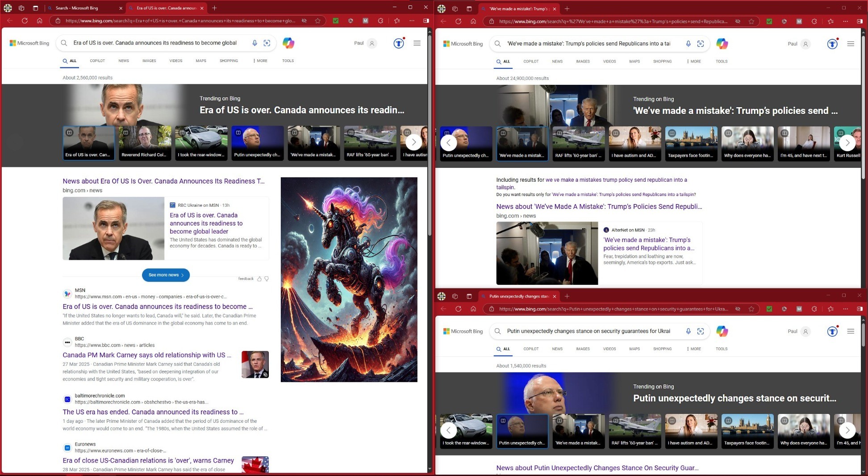Click microphone icon in top-right Bing window

tap(688, 44)
